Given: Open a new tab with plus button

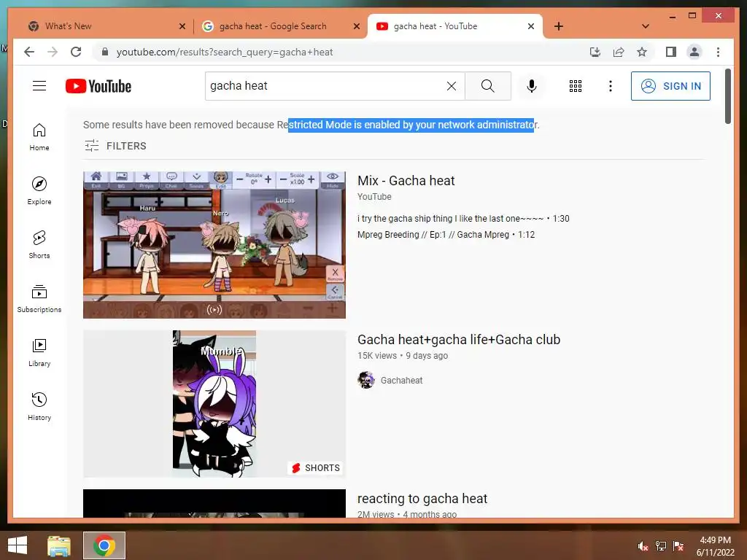Looking at the screenshot, I should click(x=559, y=26).
